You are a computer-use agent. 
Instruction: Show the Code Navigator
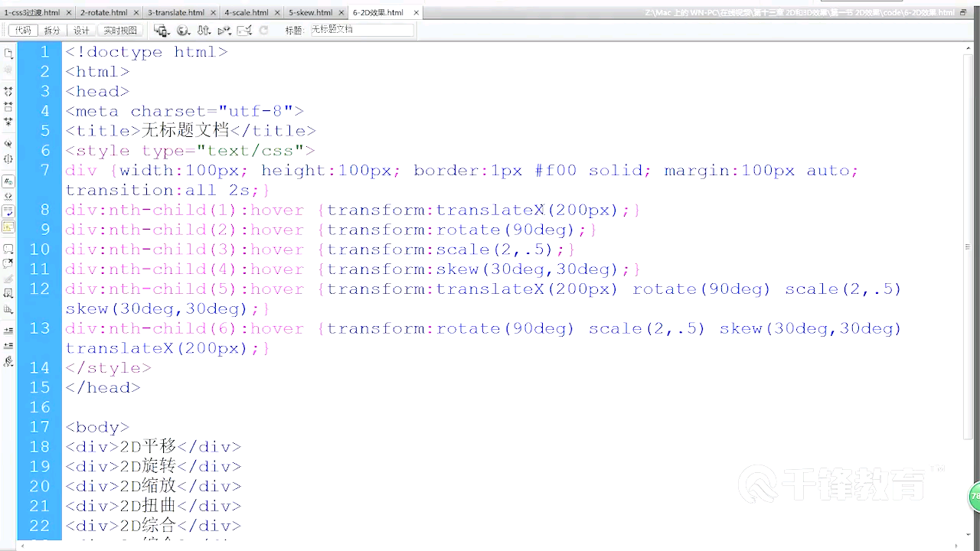(x=8, y=70)
